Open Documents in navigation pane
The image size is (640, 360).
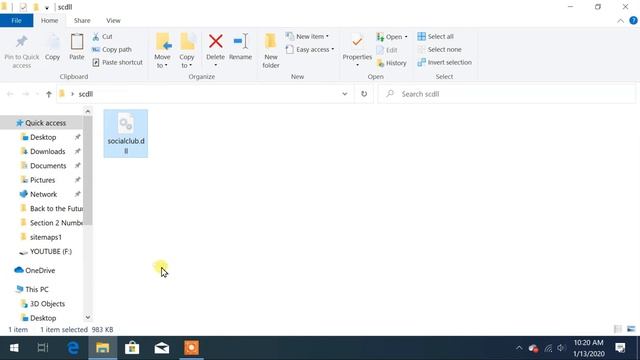[48, 166]
